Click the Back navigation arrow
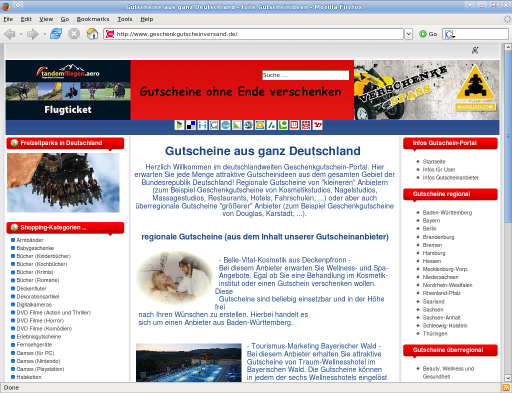 click(10, 34)
